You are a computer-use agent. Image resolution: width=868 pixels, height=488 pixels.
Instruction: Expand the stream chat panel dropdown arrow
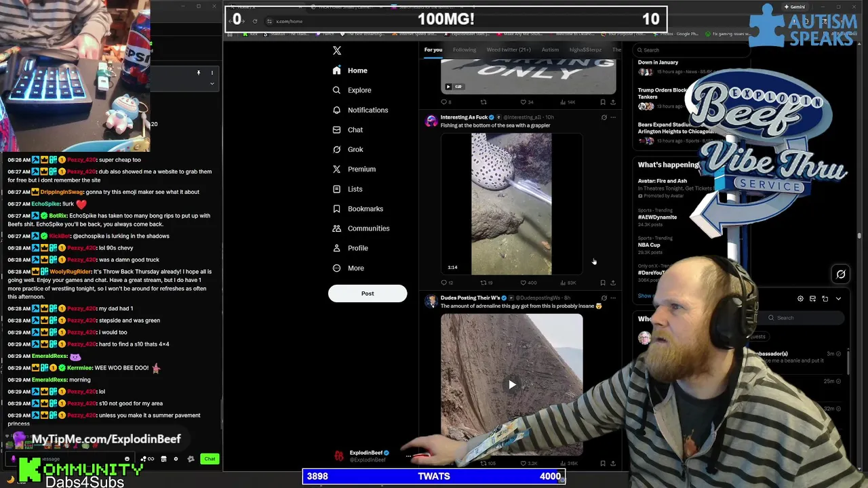212,83
